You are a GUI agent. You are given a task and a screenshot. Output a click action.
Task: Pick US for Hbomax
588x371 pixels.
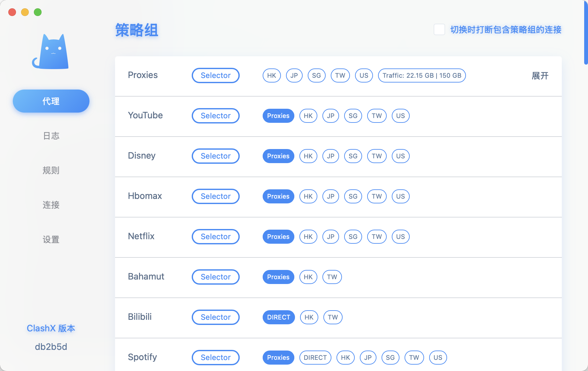coord(401,196)
